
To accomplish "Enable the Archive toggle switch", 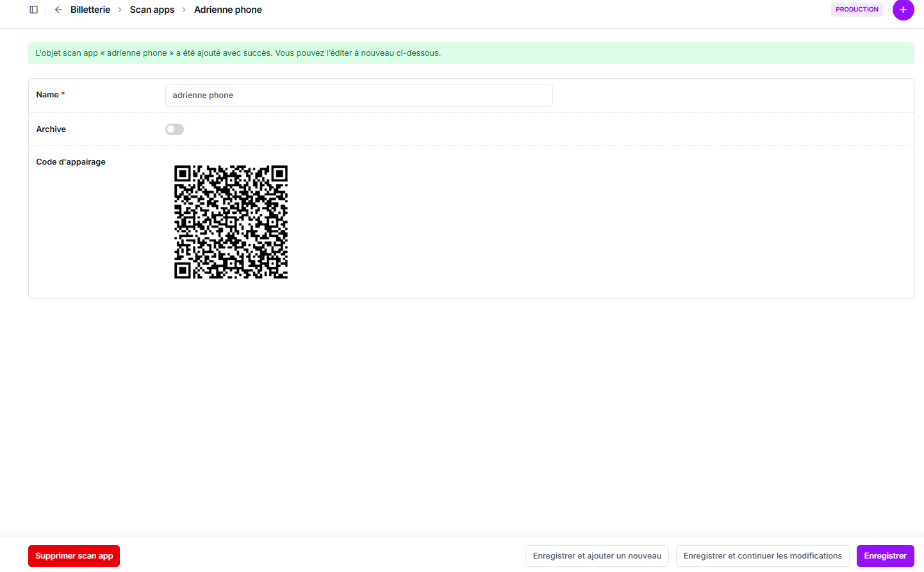I will click(x=174, y=129).
